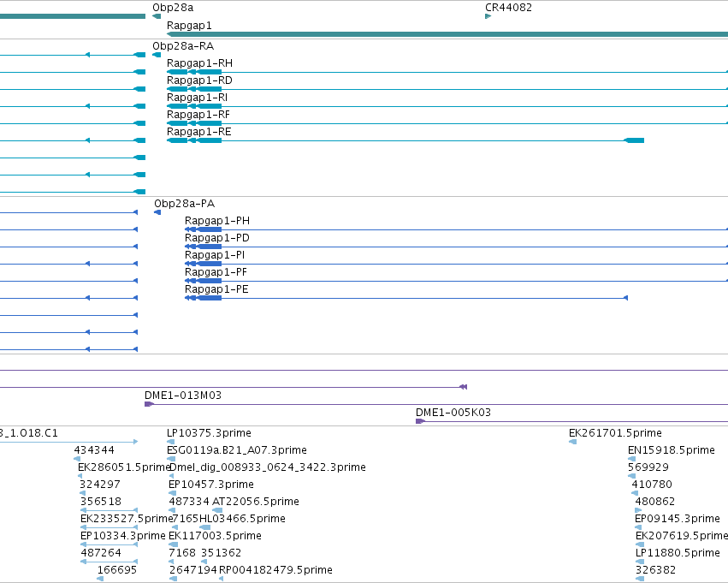Open the LP10375.3prime EST label
The height and width of the screenshot is (583, 728).
(209, 433)
